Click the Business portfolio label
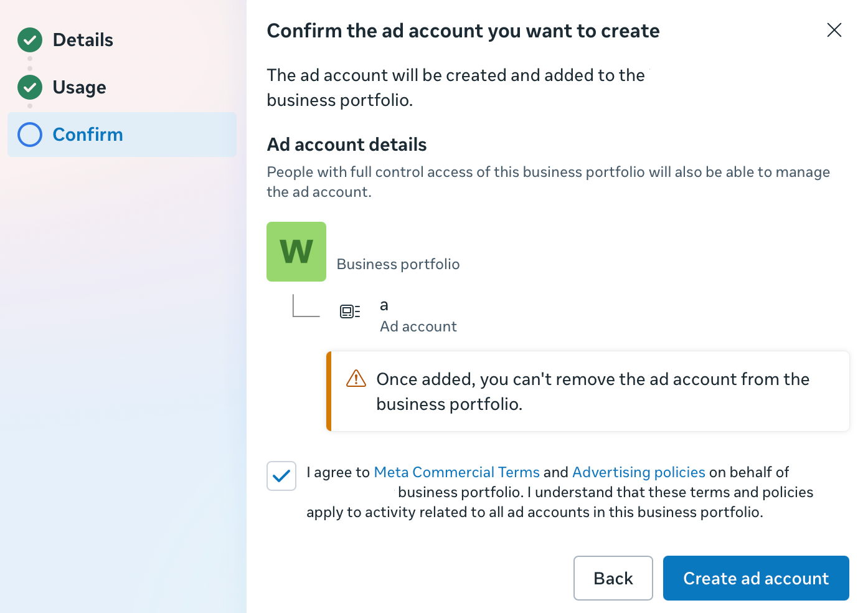The height and width of the screenshot is (613, 868). (x=398, y=264)
